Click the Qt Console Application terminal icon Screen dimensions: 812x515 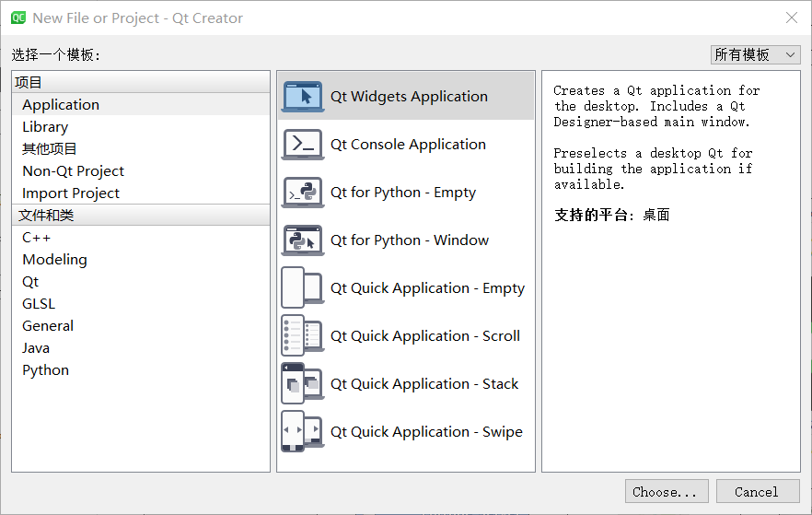tap(302, 145)
